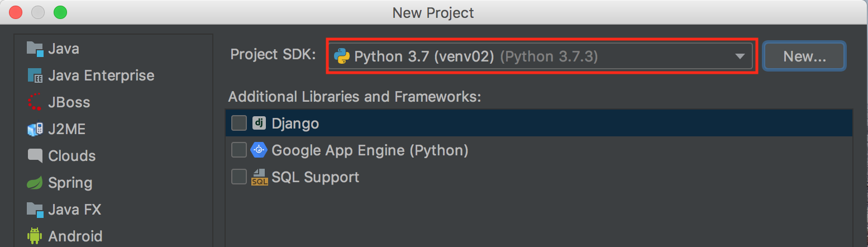Click the Python logo in SDK dropdown

(341, 56)
